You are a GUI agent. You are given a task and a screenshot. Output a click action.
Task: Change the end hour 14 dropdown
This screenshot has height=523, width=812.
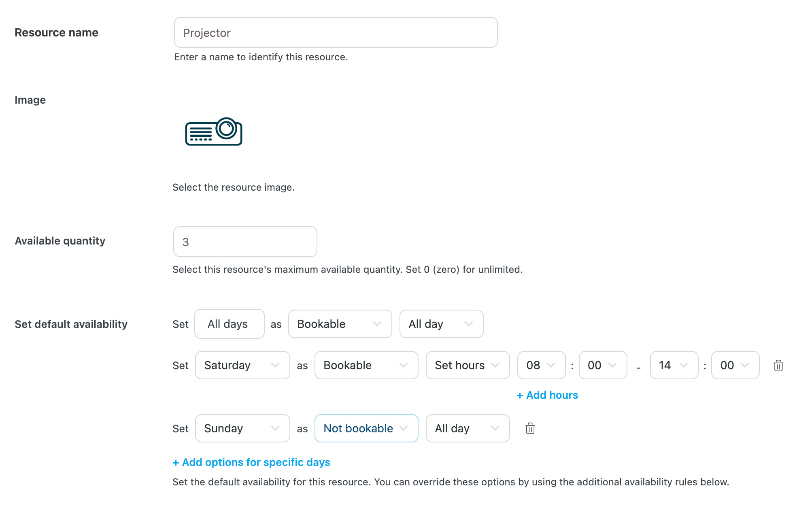(674, 365)
